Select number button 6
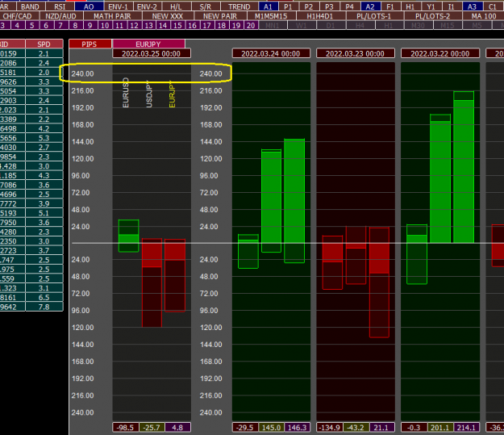Image resolution: width=504 pixels, height=435 pixels. click(x=46, y=25)
